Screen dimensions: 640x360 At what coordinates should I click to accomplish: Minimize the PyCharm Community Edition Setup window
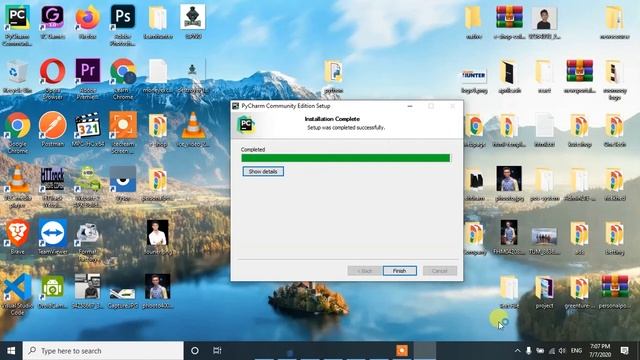pos(410,106)
